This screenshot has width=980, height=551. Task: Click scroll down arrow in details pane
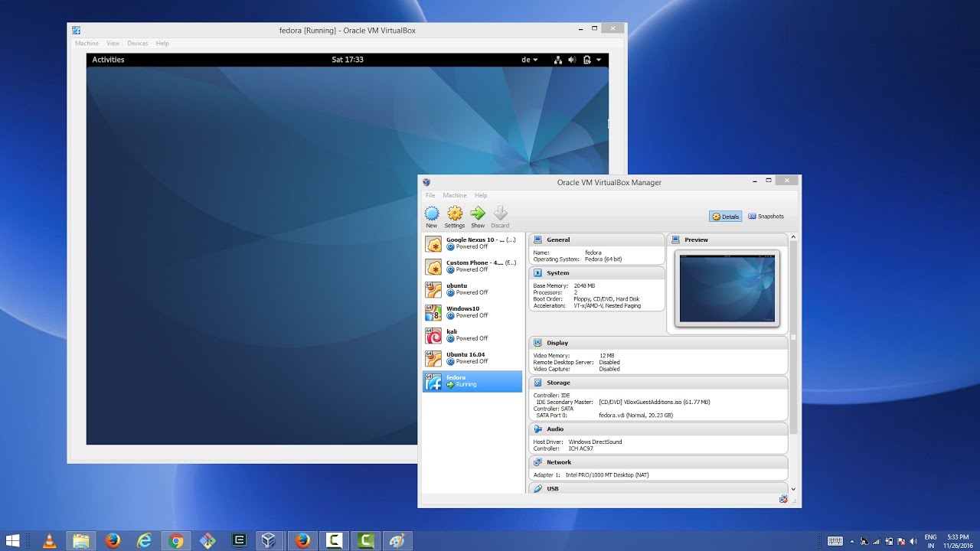793,489
